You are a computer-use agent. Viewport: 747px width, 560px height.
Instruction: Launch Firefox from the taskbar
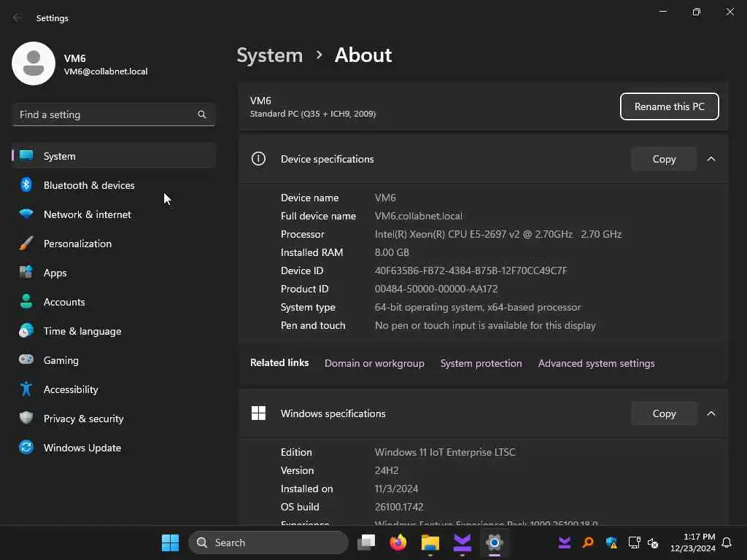(x=398, y=542)
